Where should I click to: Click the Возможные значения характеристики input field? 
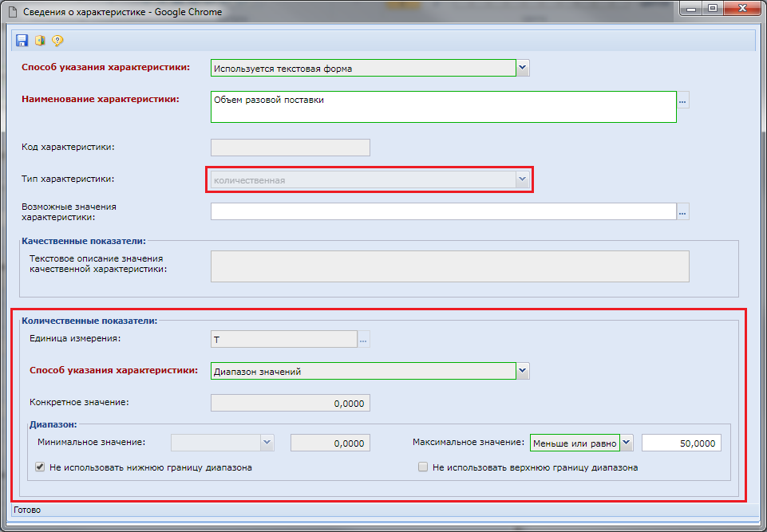click(x=443, y=211)
